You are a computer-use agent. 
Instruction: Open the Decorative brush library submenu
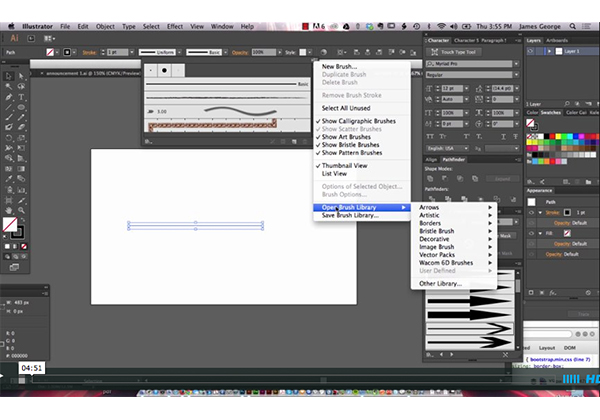(454, 239)
